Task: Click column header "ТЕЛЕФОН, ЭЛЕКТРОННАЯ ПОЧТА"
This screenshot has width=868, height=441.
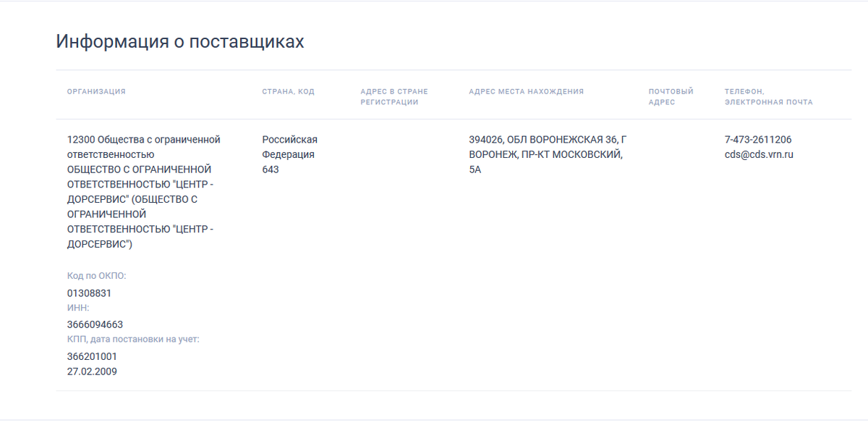Action: point(769,97)
